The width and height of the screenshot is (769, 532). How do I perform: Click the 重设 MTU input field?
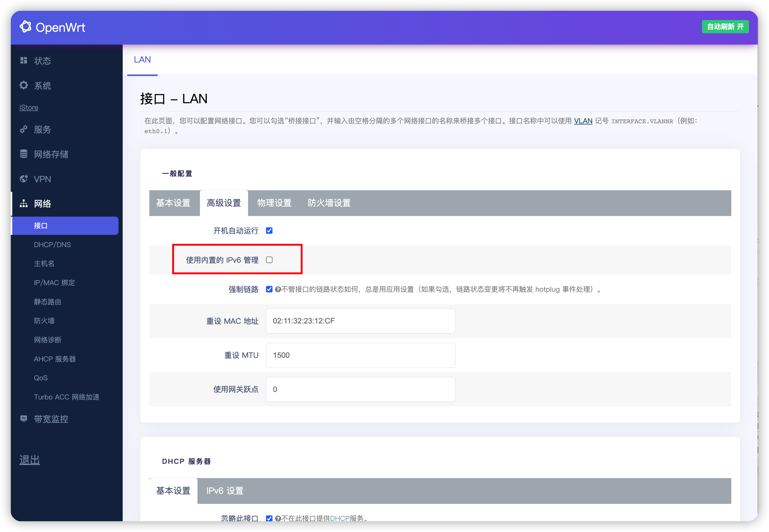click(360, 355)
